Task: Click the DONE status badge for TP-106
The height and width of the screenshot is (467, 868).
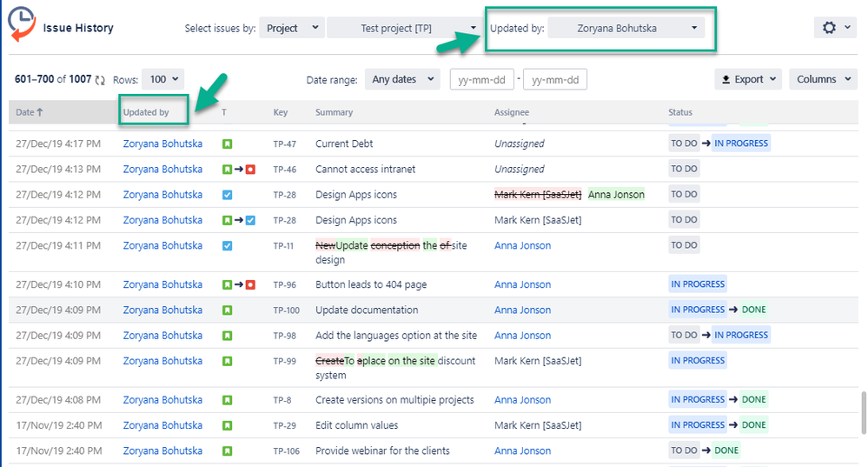Action: pos(726,450)
